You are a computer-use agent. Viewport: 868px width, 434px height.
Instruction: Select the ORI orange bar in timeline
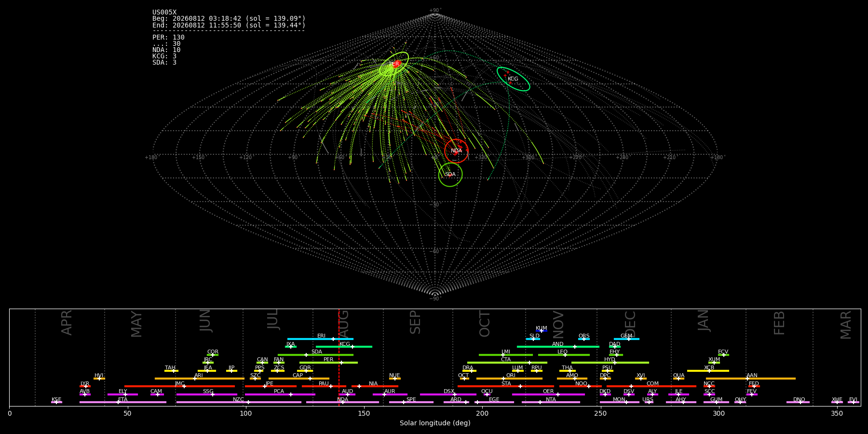pos(509,379)
